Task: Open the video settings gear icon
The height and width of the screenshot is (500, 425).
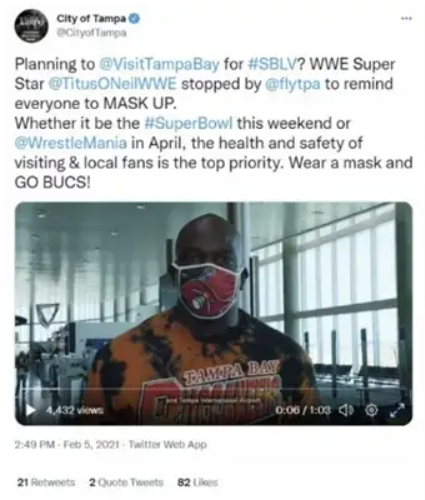Action: tap(372, 410)
